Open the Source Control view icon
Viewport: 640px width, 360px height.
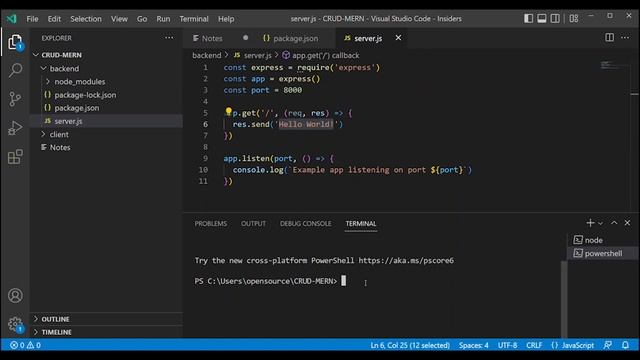tap(15, 99)
